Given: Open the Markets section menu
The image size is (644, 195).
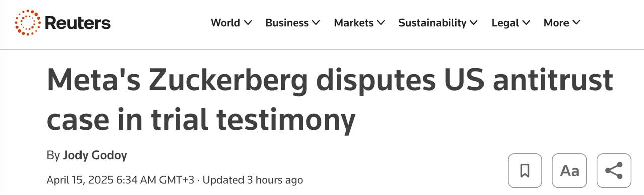Looking at the screenshot, I should (360, 23).
